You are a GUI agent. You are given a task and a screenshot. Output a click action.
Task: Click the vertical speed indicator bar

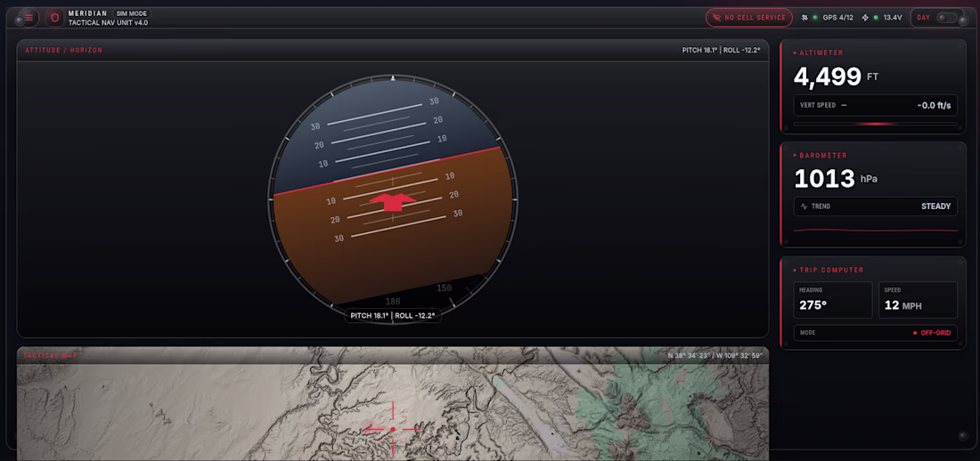click(875, 124)
